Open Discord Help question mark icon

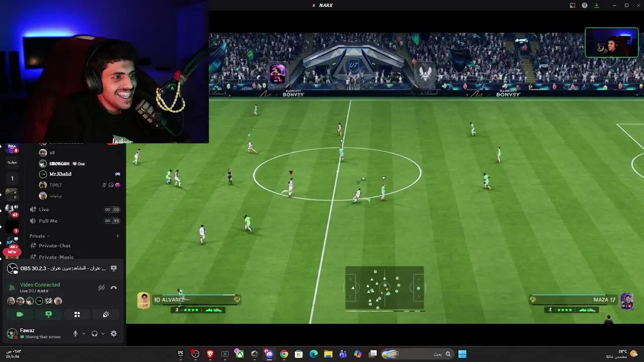584,6
